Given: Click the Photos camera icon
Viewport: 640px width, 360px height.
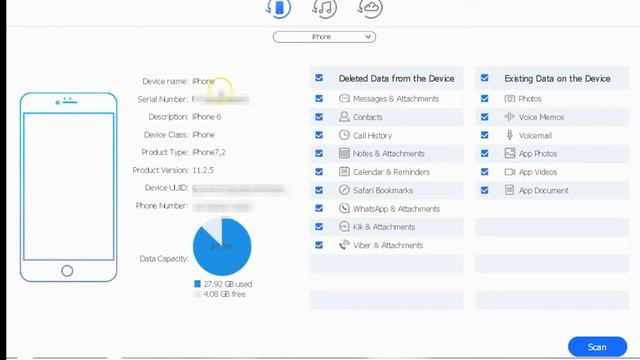Looking at the screenshot, I should pos(509,98).
